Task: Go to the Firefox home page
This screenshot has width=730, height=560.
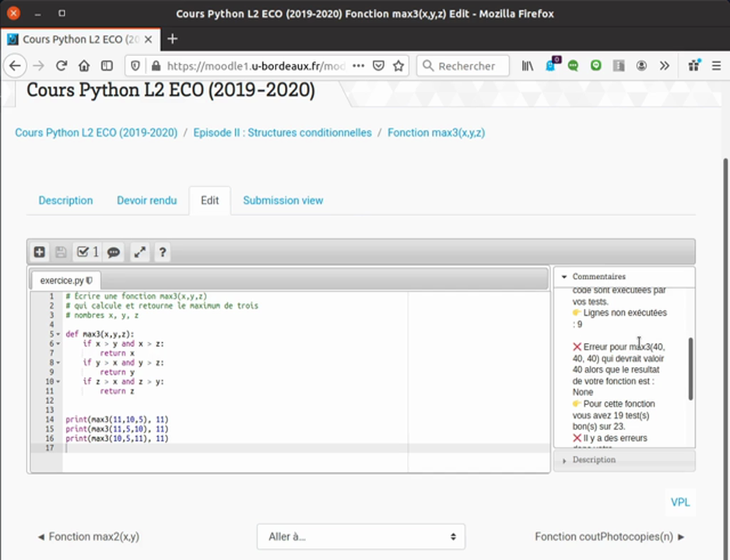Action: [x=84, y=66]
